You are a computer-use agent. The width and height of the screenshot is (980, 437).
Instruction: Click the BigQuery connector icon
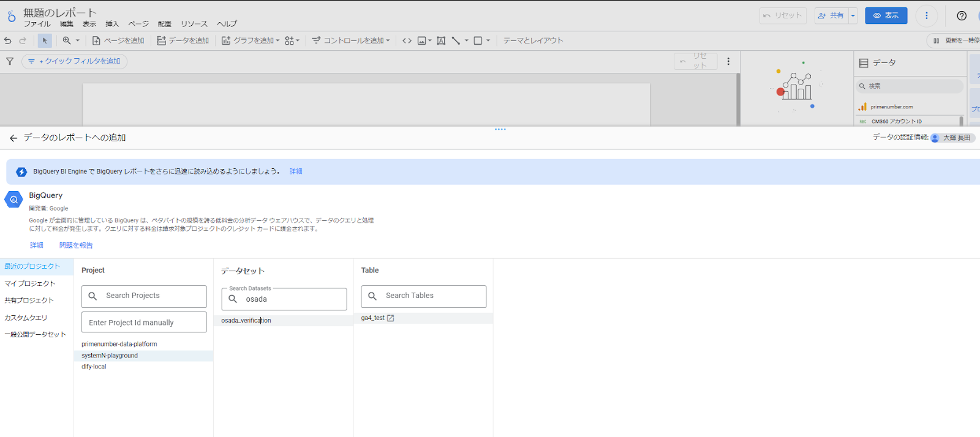13,200
